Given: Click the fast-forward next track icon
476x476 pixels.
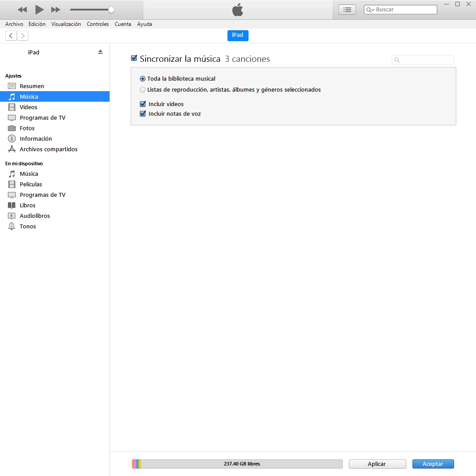Looking at the screenshot, I should [x=56, y=10].
